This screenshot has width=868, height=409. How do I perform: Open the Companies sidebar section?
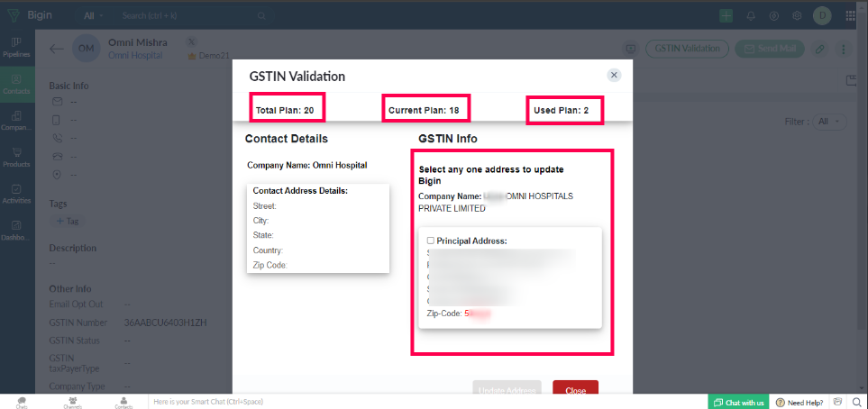(x=16, y=121)
